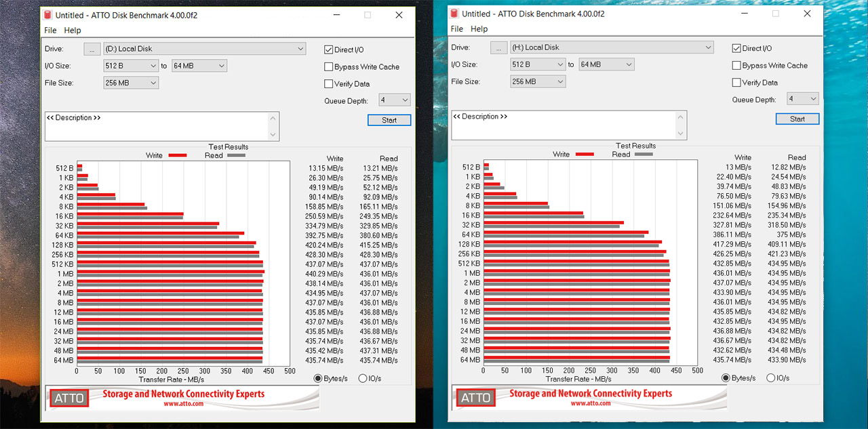868x429 pixels.
Task: Open Queue Depth dropdown in right window
Action: (803, 99)
